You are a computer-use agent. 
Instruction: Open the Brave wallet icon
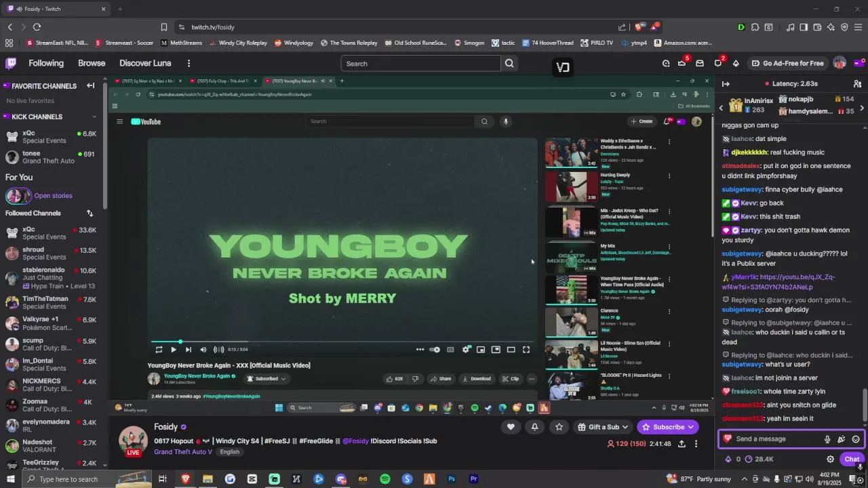[x=817, y=27]
